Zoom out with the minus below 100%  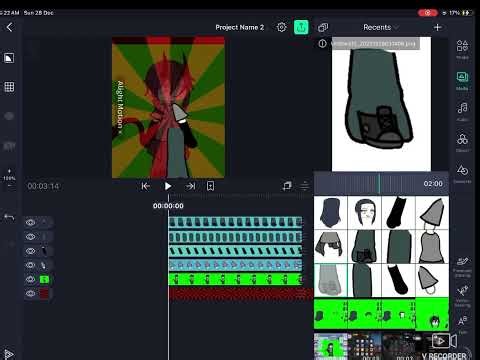tap(9, 185)
